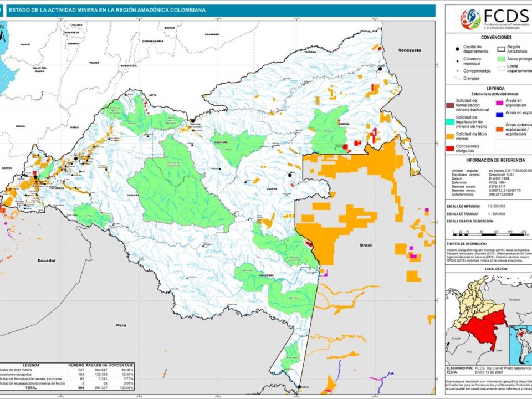The image size is (532, 399).
Task: Click the red Amazon region in Localización map
Action: click(x=481, y=327)
